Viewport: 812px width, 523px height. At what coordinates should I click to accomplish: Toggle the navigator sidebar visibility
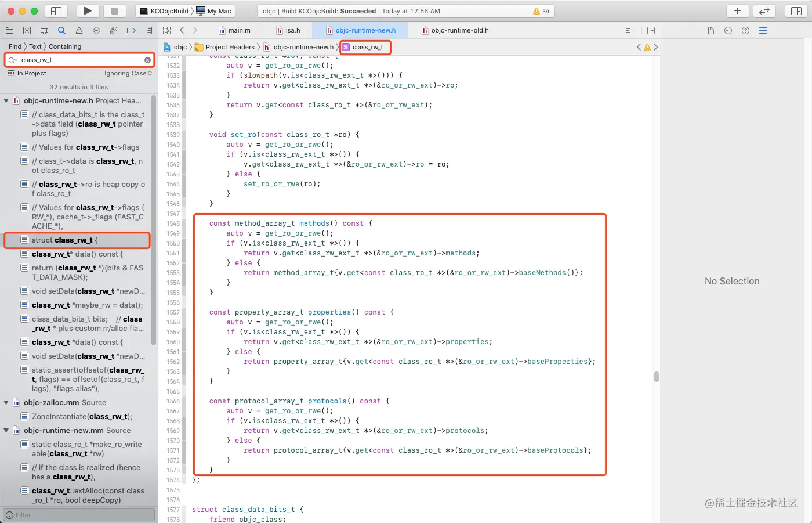56,10
